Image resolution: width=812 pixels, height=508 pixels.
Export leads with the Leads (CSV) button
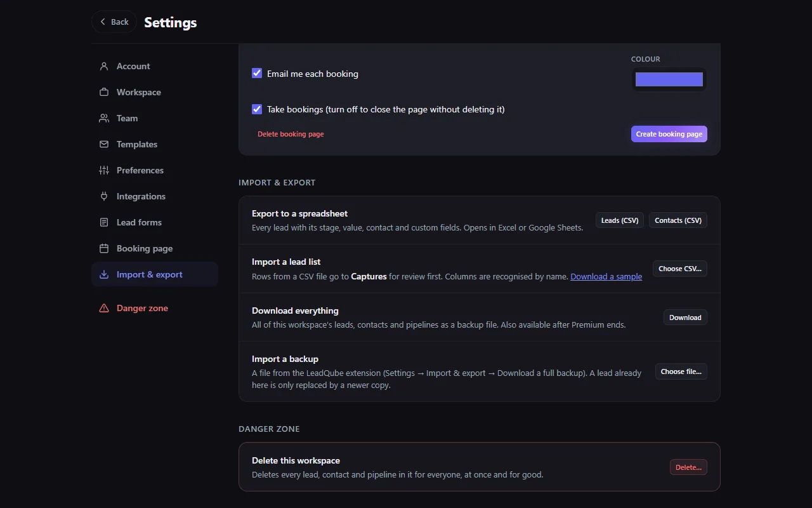coord(620,220)
